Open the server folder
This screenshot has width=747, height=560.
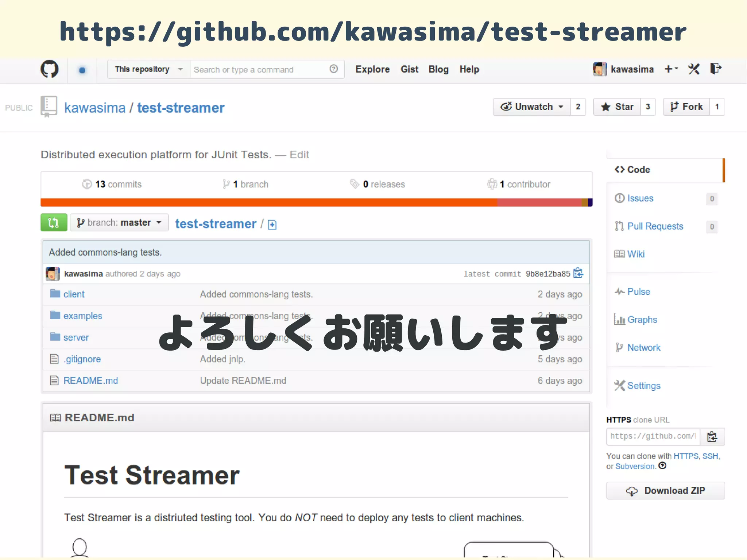point(76,337)
